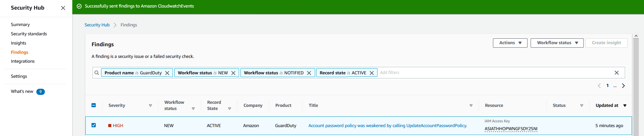Open Severity column filter arrow
644x136 pixels.
tap(150, 106)
